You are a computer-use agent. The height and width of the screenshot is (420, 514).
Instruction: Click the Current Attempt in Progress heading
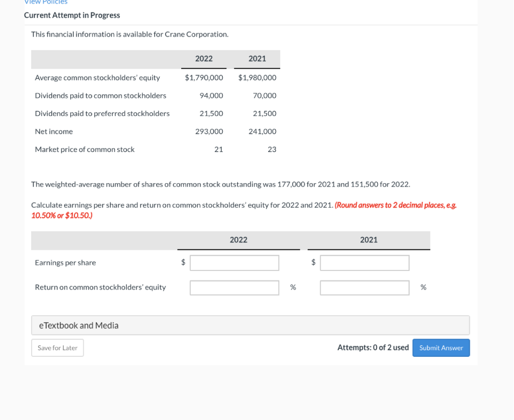pos(72,15)
